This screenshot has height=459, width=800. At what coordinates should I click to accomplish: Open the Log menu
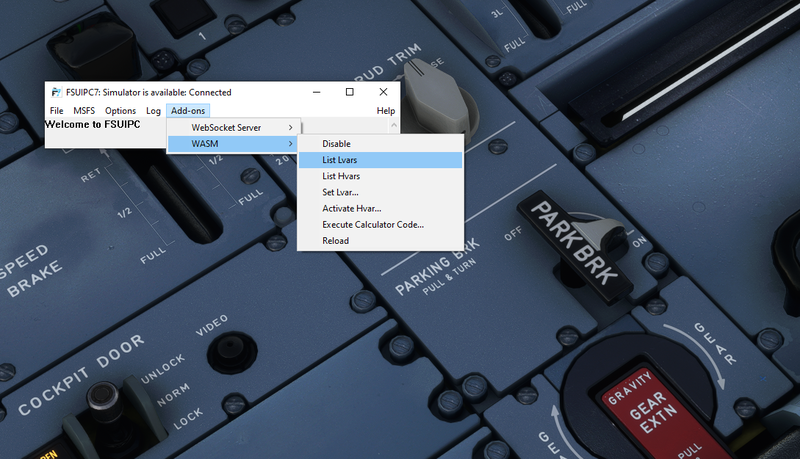point(153,111)
